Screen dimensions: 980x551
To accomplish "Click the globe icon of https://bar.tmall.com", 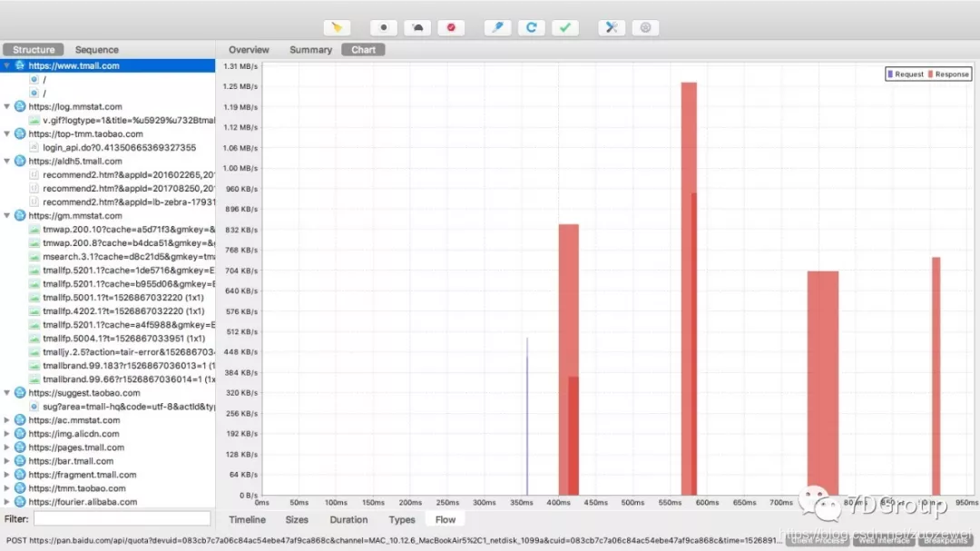I will [20, 461].
